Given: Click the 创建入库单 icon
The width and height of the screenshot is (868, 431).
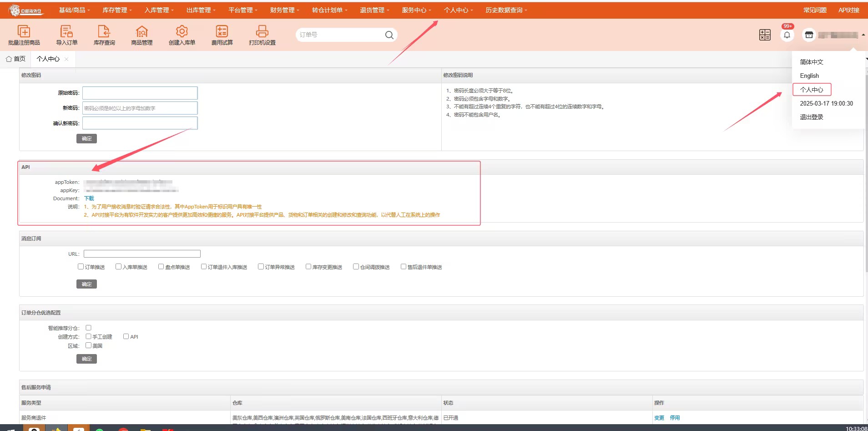Looking at the screenshot, I should [182, 31].
